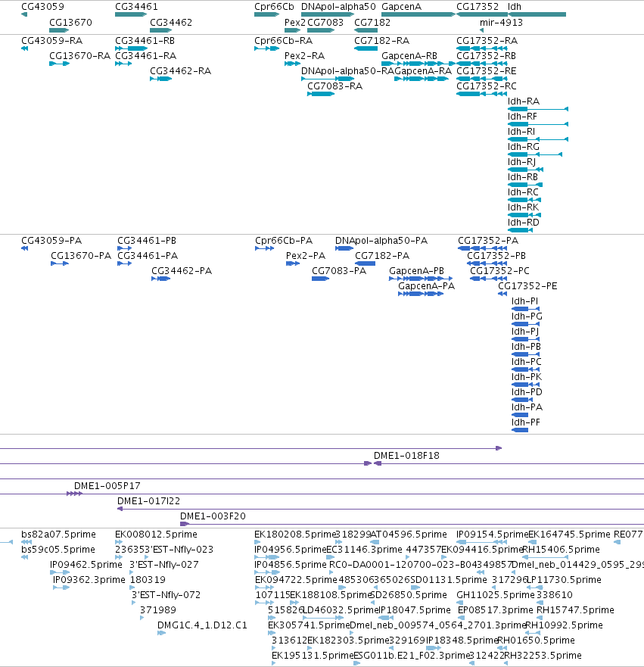The image size is (644, 667).
Task: Click the CG17352-RC transcript label
Action: click(x=487, y=86)
